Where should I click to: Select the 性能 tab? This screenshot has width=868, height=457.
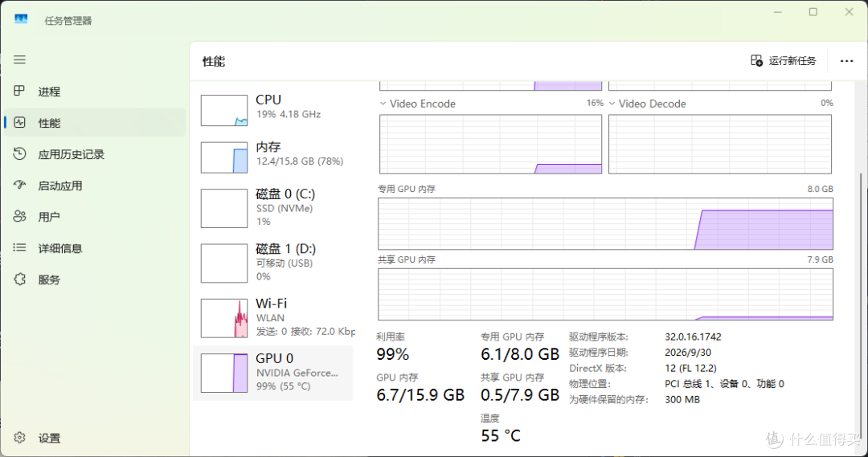[95, 123]
